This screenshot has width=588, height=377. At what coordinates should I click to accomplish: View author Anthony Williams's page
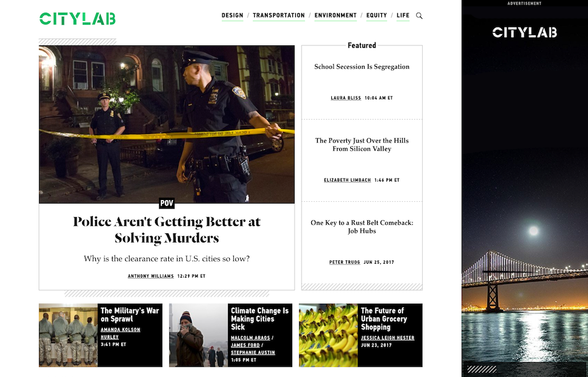150,276
